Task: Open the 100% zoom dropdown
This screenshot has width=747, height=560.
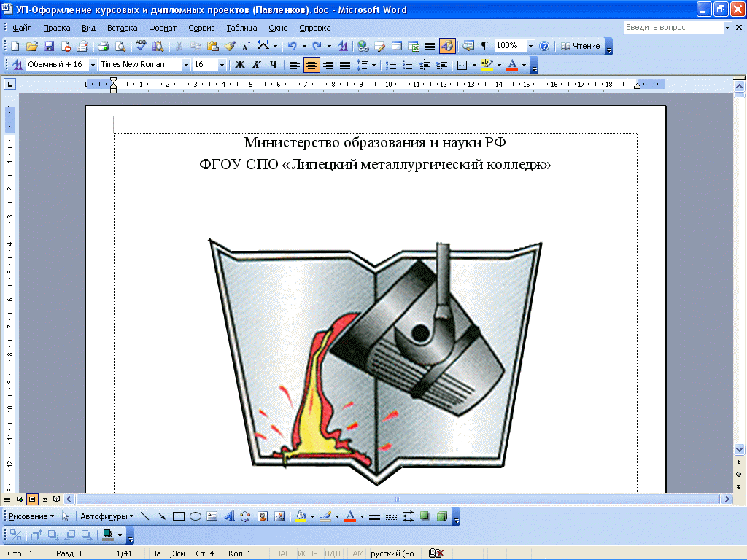Action: pyautogui.click(x=530, y=46)
